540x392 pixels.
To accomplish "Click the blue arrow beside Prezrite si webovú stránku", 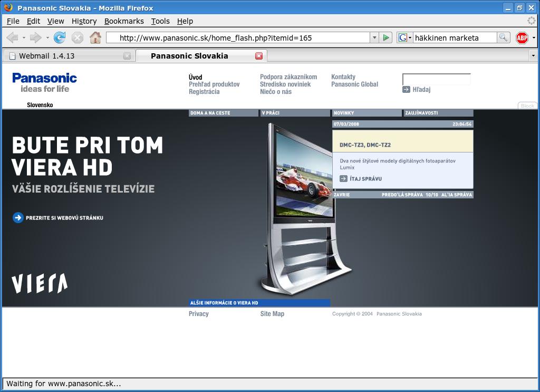I will pos(18,217).
